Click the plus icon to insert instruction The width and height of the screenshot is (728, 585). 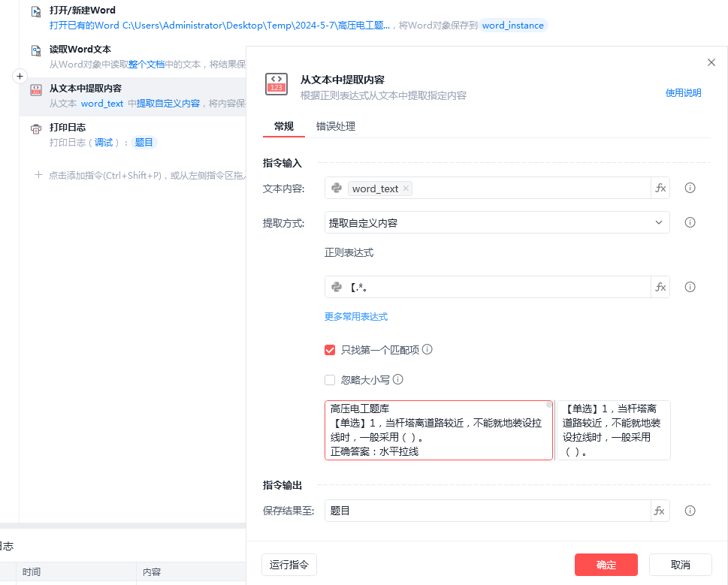tap(20, 76)
